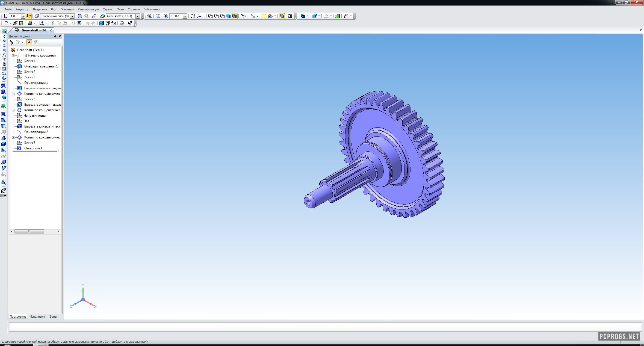Click the context help arrow icon
This screenshot has height=346, width=644.
click(130, 23)
